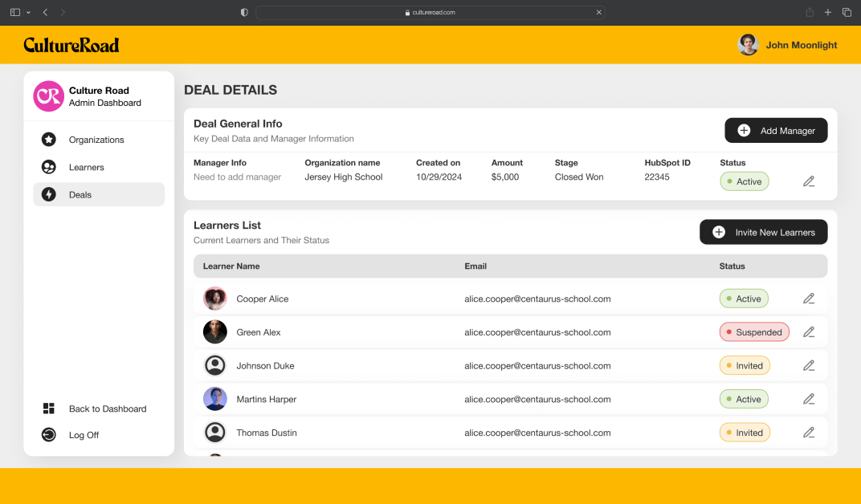Open Deals menu item

99,194
